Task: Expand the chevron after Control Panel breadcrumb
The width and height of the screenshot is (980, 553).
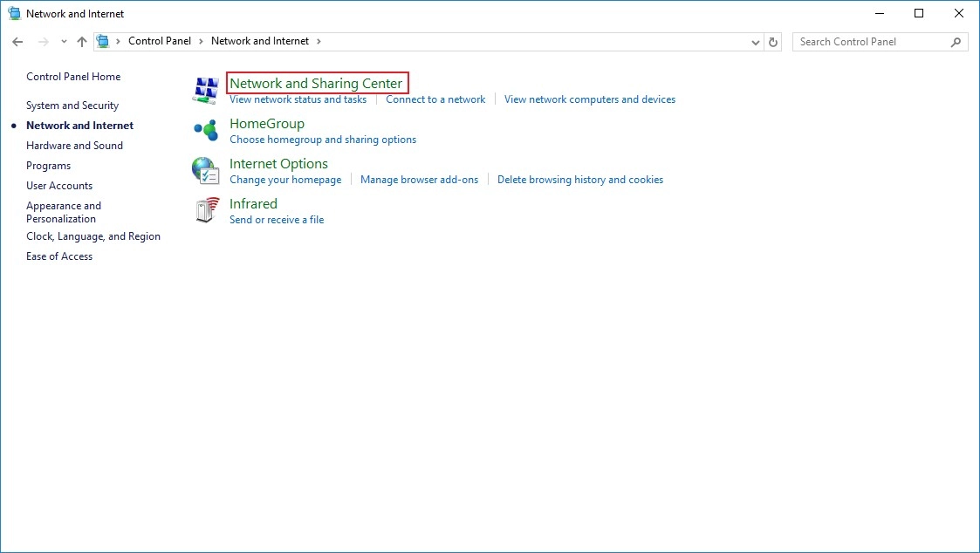Action: (201, 41)
